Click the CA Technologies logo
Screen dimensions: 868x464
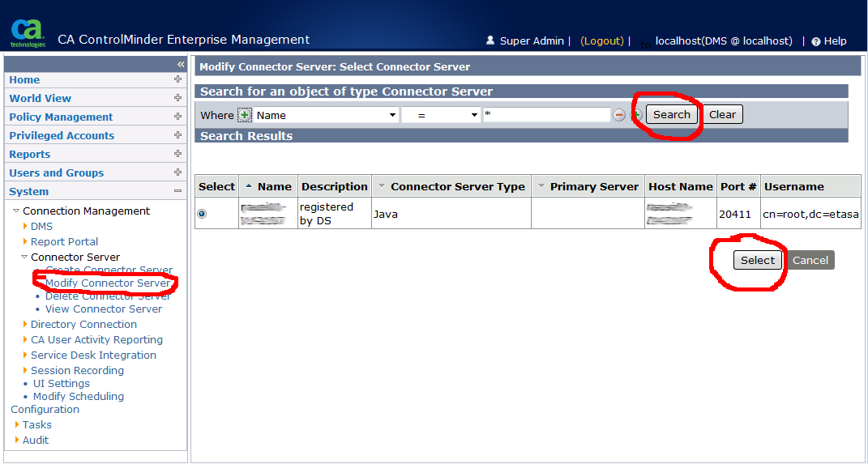tap(28, 34)
